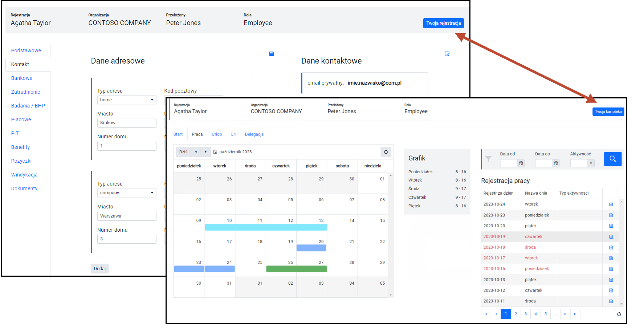Viewport: 644px width, 329px height.
Task: Open Zatrudnienie in the side menu
Action: point(25,92)
